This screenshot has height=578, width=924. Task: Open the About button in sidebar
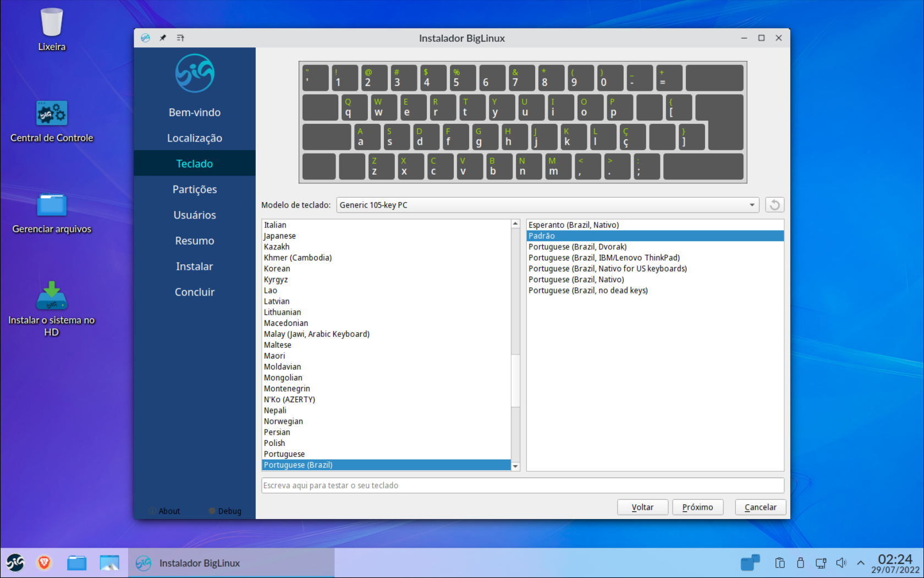tap(164, 511)
